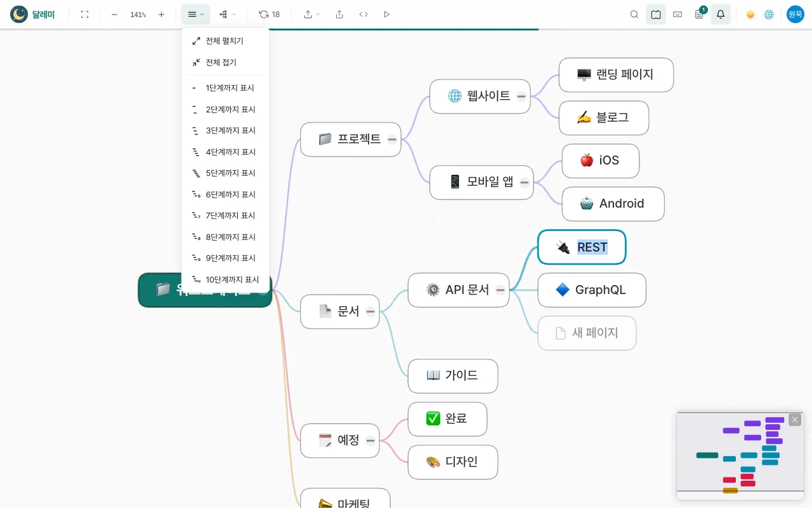Choose 5단계까지 표시
812x508 pixels.
pyautogui.click(x=225, y=173)
